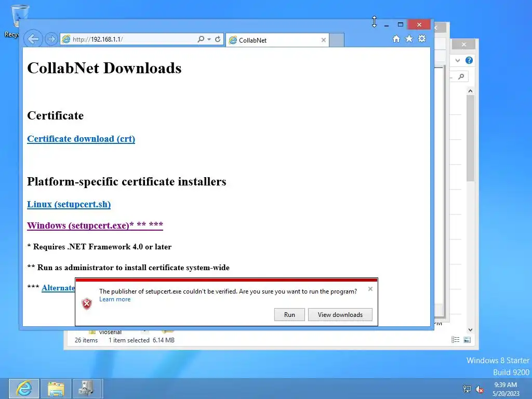The height and width of the screenshot is (399, 532).
Task: Click Run in the security warning
Action: coord(289,314)
